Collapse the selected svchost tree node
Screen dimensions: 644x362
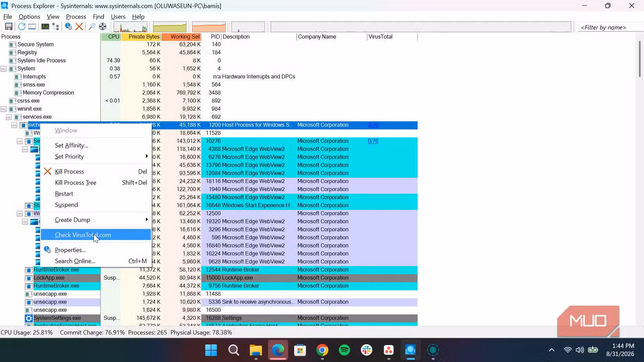point(14,125)
